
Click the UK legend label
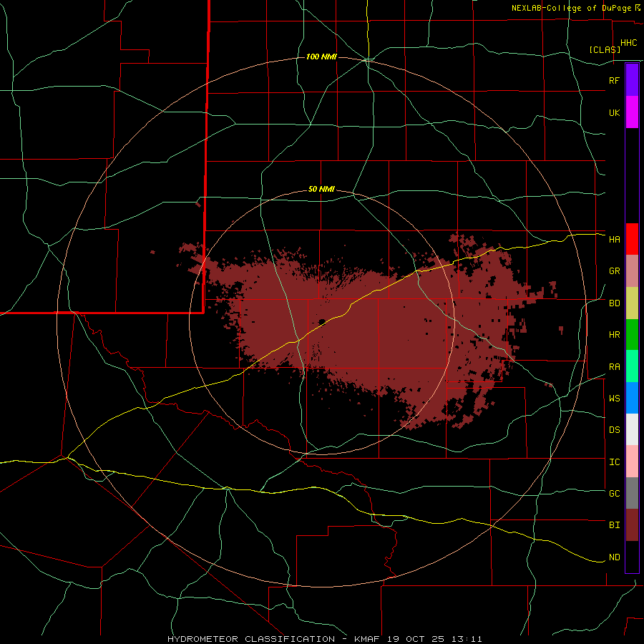click(x=614, y=112)
